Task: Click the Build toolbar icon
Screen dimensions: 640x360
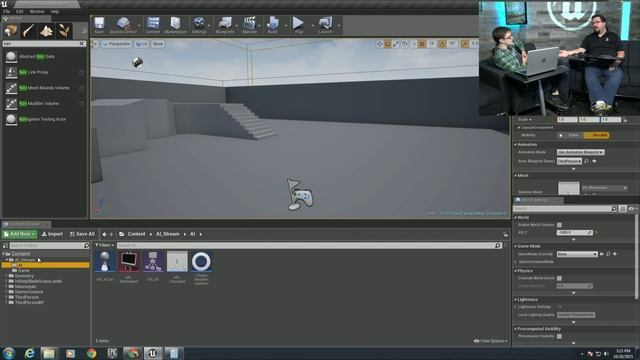Action: pos(272,25)
